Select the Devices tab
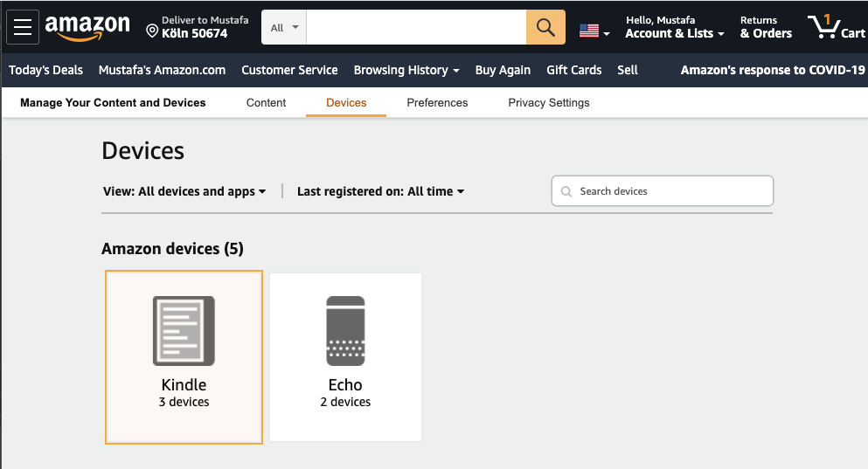The height and width of the screenshot is (469, 868). point(346,103)
